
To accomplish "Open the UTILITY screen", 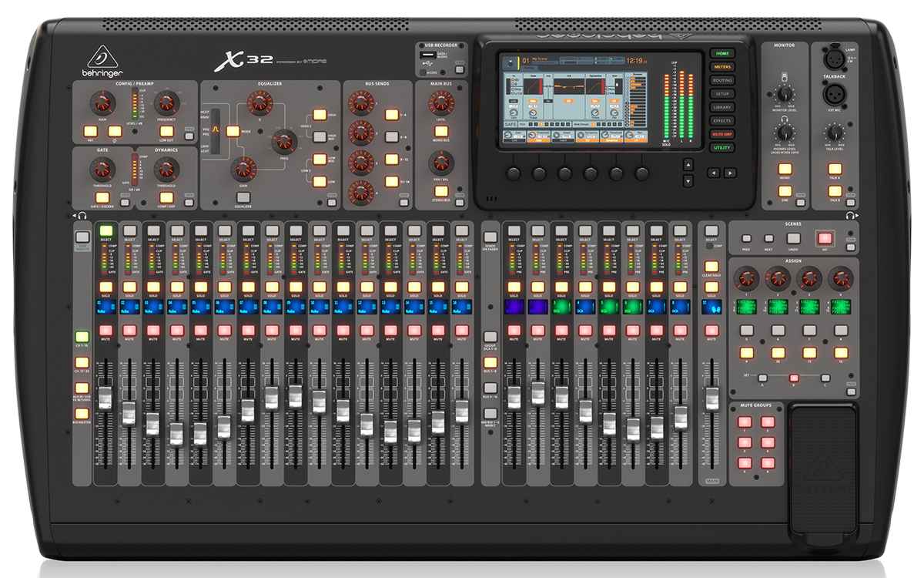I will point(721,148).
